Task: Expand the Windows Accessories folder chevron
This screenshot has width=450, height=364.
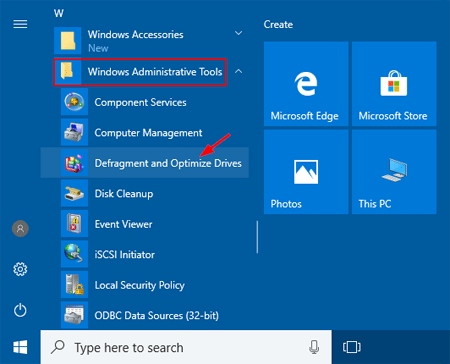Action: click(x=238, y=33)
